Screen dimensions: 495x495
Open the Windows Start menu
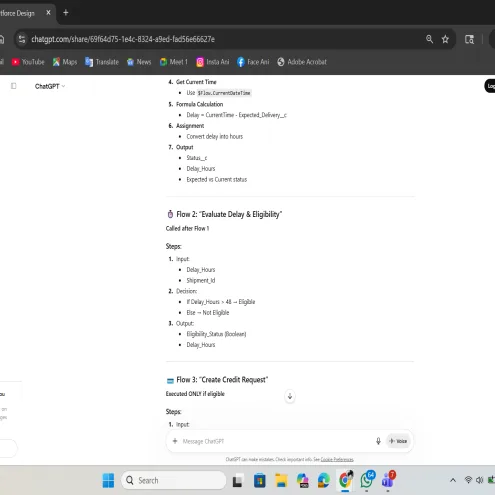coord(108,480)
